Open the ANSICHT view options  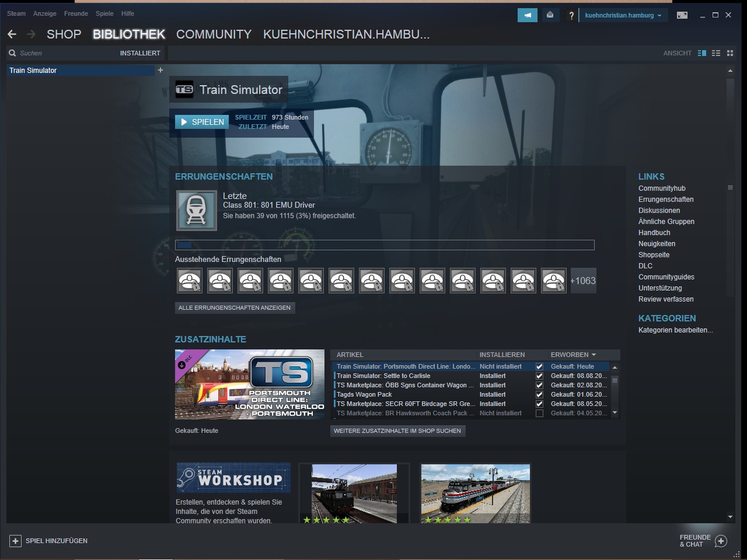pyautogui.click(x=678, y=53)
